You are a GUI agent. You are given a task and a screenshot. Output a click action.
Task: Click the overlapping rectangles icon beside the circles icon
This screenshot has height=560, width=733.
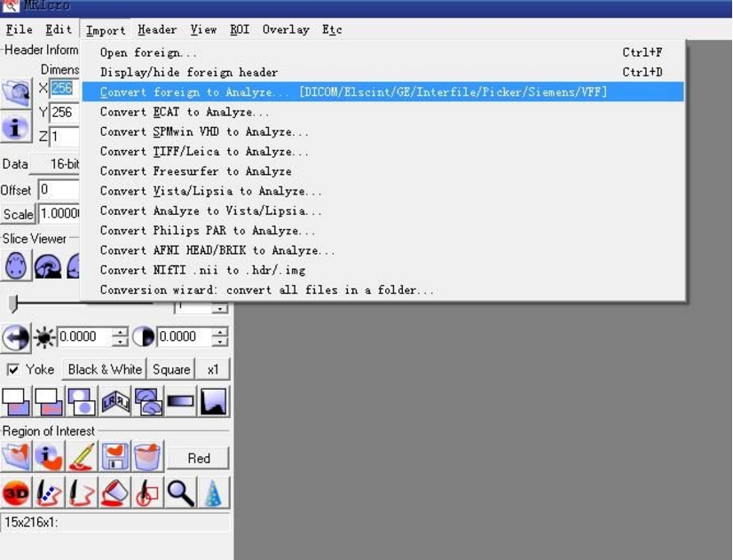pos(49,401)
